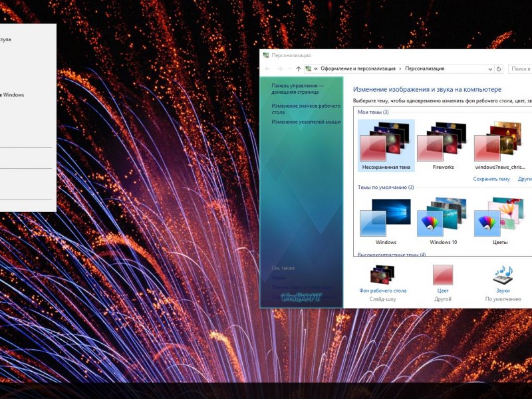Select the Несохраненная тема theme
Viewport: 532px width, 399px height.
[386, 145]
